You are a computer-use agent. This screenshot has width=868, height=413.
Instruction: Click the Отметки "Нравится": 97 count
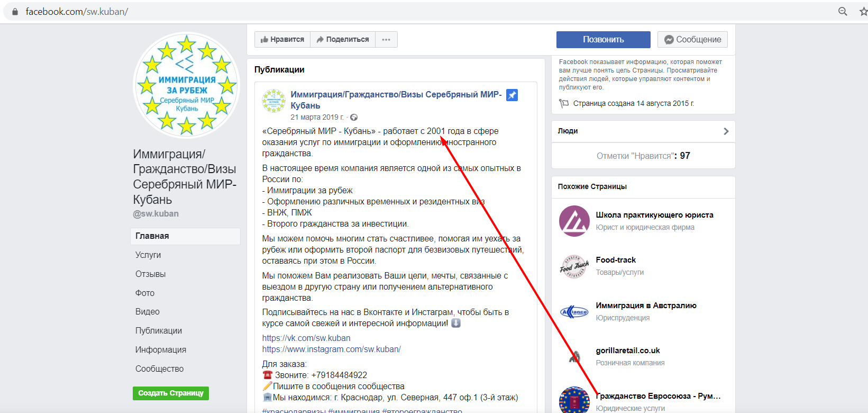coord(643,156)
